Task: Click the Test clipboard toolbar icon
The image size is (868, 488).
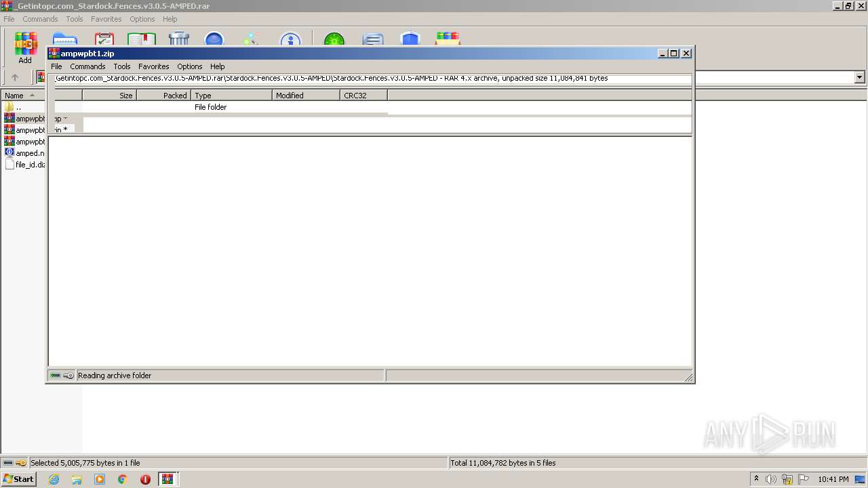Action: (x=104, y=39)
